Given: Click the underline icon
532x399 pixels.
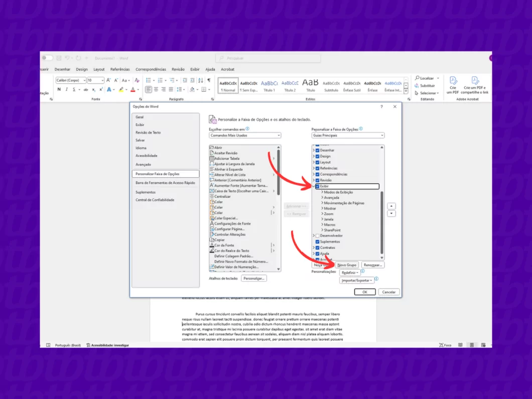Looking at the screenshot, I should (x=74, y=89).
